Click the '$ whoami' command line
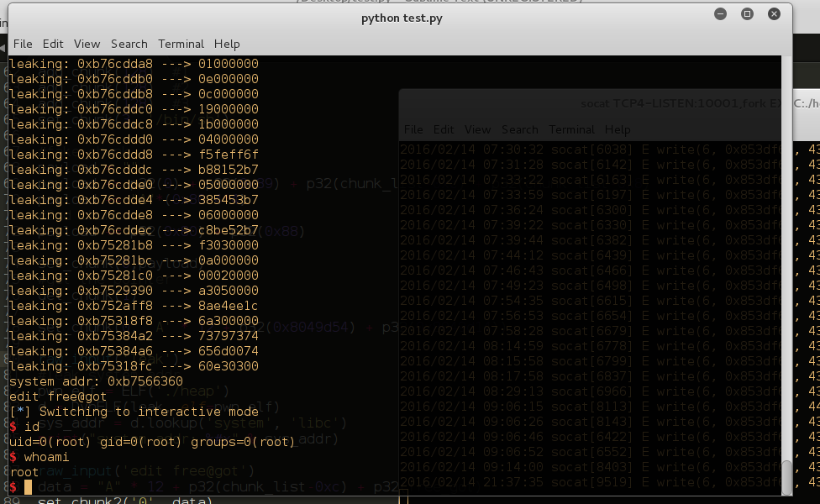Image resolution: width=820 pixels, height=504 pixels. (x=39, y=458)
